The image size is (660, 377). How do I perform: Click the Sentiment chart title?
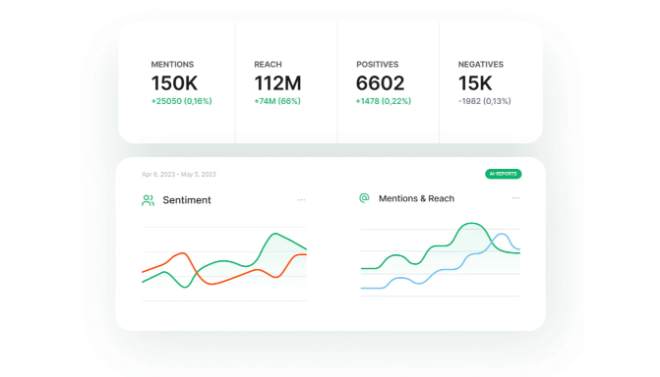point(187,200)
